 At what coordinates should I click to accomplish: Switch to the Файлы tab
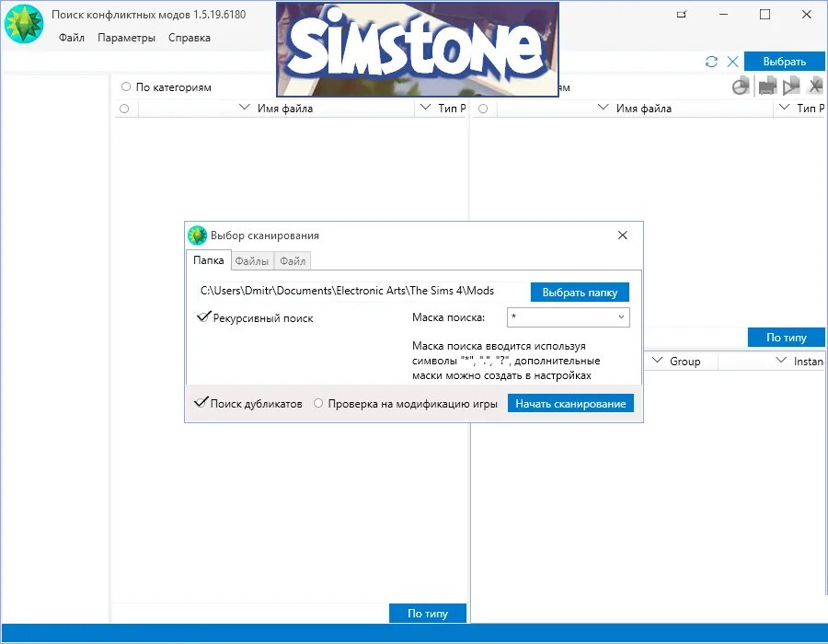pyautogui.click(x=252, y=260)
